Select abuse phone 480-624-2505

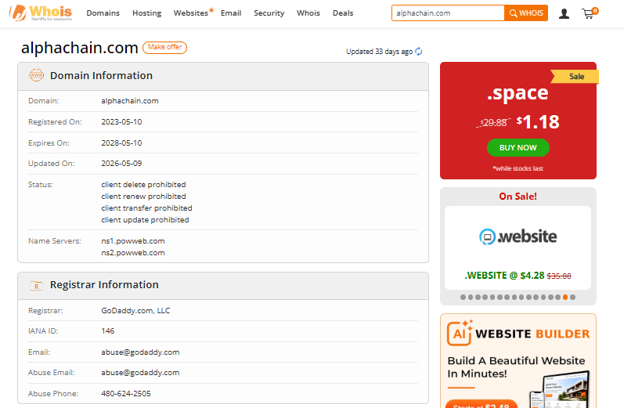point(126,393)
